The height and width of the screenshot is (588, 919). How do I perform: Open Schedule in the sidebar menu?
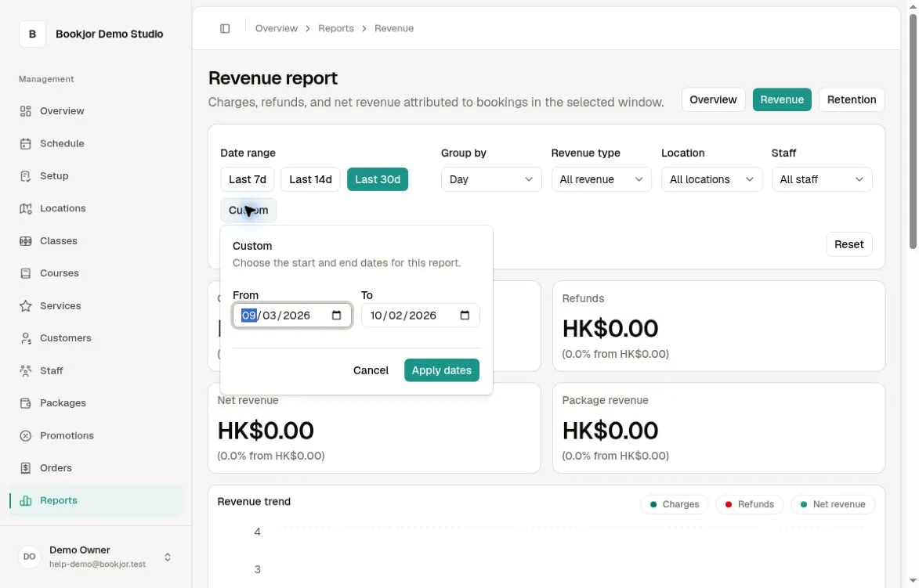tap(96, 143)
